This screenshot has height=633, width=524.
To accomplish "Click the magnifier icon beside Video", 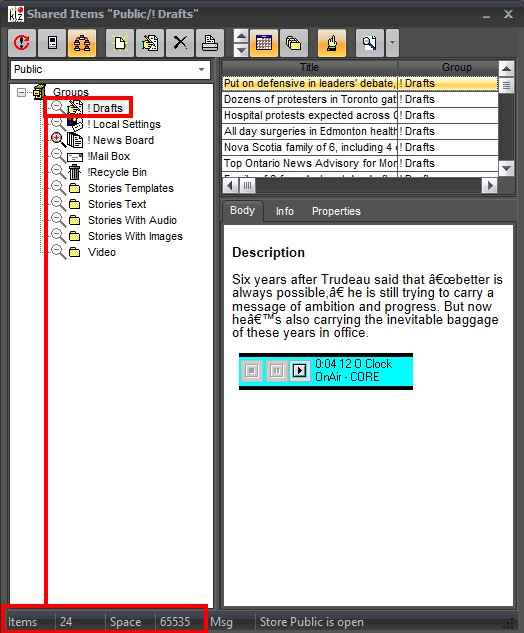I will [58, 252].
